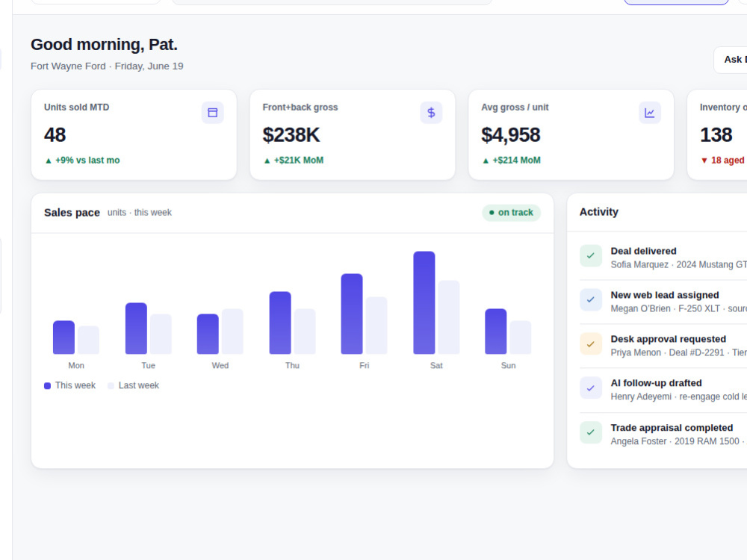
Task: Click the '+9% vs last mo' trend text
Action: click(x=87, y=161)
